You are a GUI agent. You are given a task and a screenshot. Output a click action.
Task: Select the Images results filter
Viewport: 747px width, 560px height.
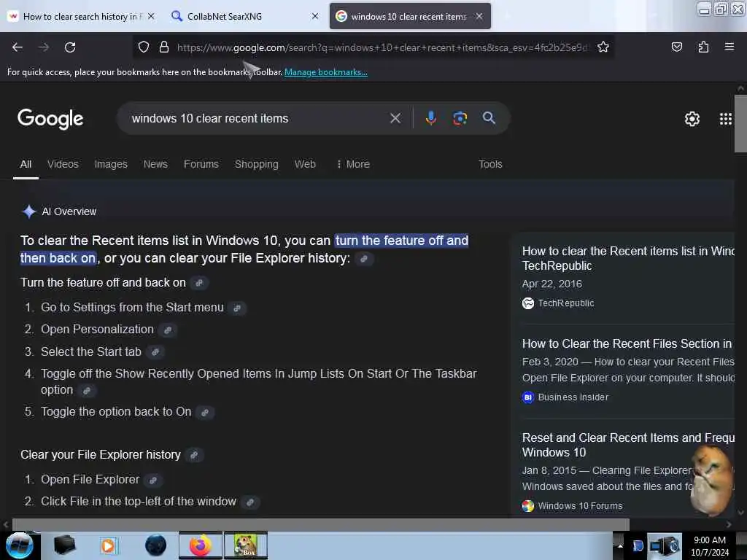(x=111, y=164)
